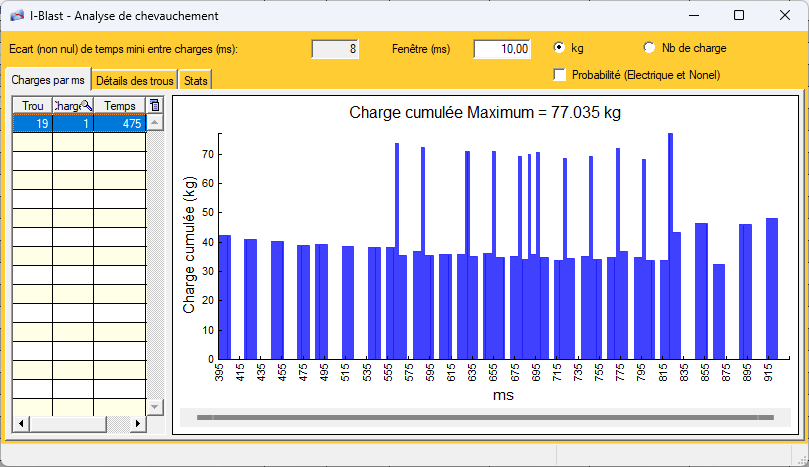Select table cell with Trou value 19
The width and height of the screenshot is (809, 467).
click(33, 123)
